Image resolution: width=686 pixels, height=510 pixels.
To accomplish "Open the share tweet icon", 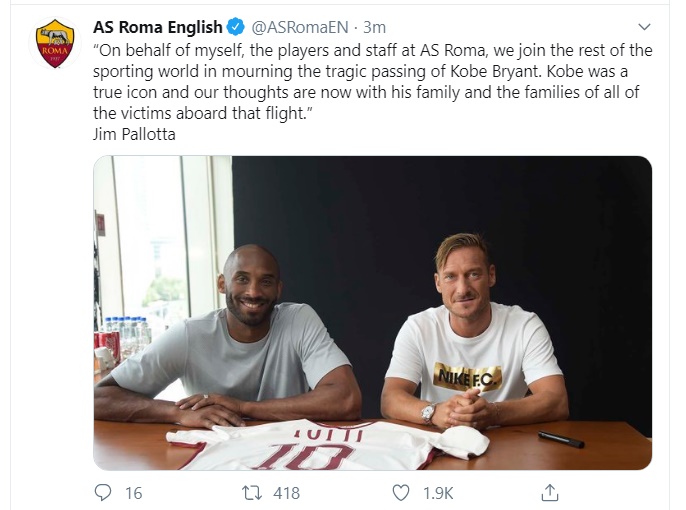I will coord(549,492).
